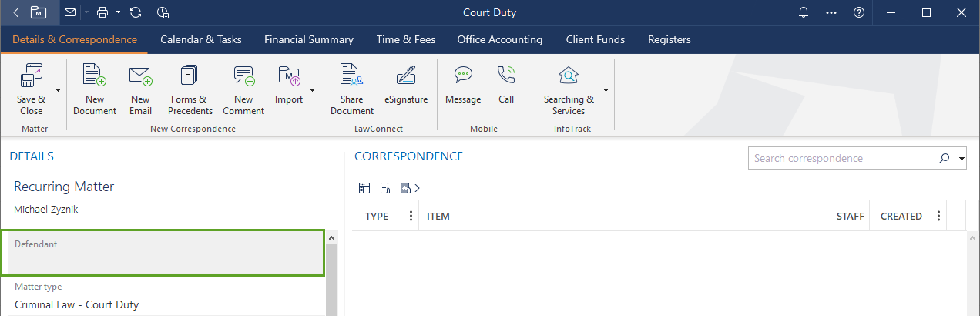
Task: Open Forms & Precedents
Action: pos(190,77)
